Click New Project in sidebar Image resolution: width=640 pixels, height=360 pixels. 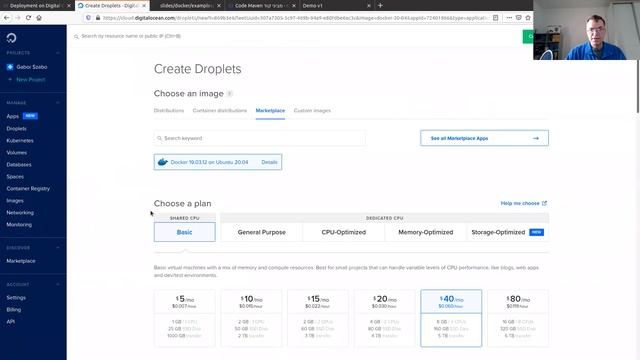[x=31, y=80]
